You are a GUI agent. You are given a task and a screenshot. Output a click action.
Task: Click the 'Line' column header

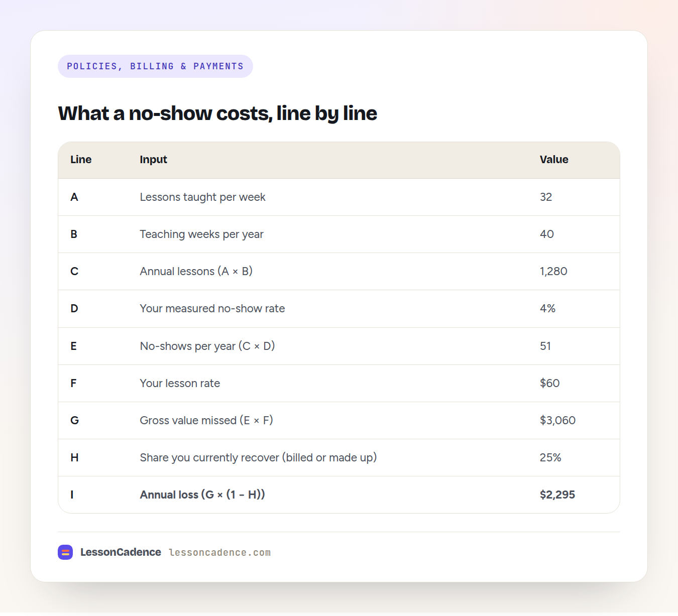coord(81,160)
